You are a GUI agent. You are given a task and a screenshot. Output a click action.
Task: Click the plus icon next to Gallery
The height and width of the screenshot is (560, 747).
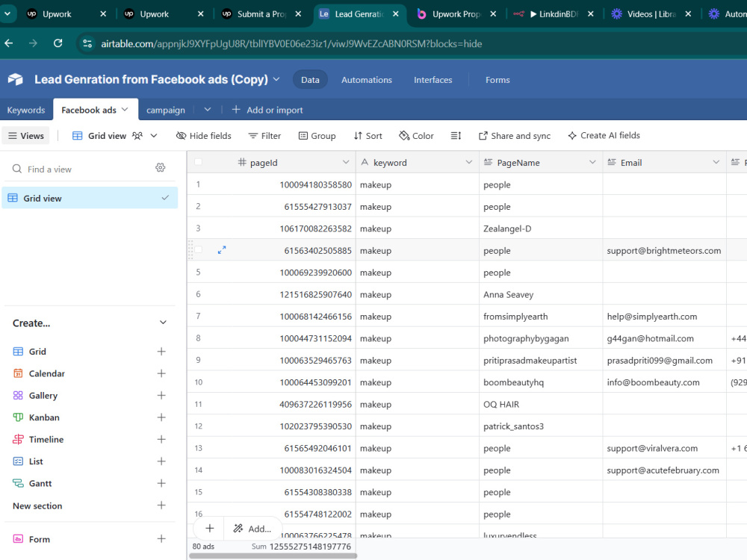coord(161,395)
